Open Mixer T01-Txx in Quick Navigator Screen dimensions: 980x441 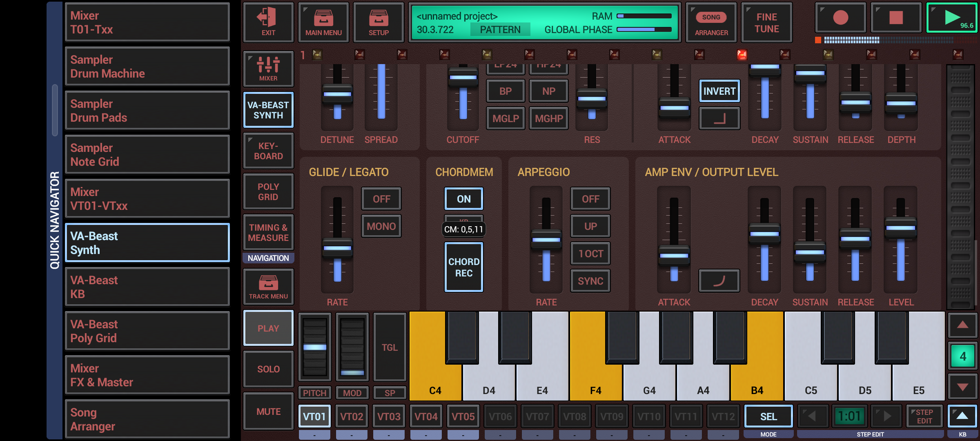(147, 22)
